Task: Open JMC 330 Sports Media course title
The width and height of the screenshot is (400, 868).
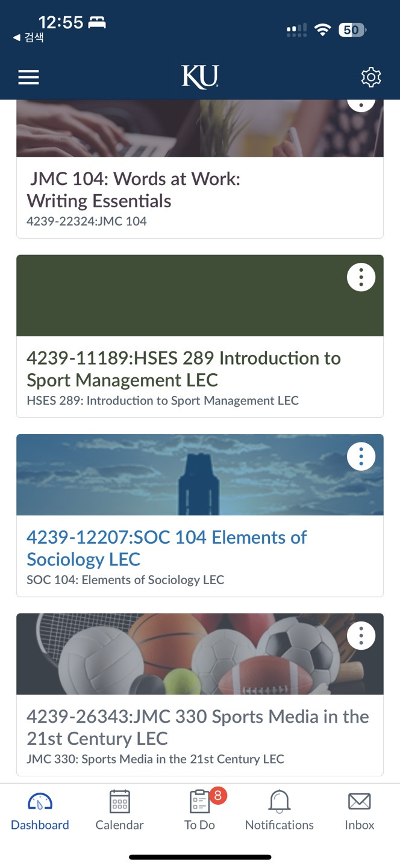Action: pos(198,727)
